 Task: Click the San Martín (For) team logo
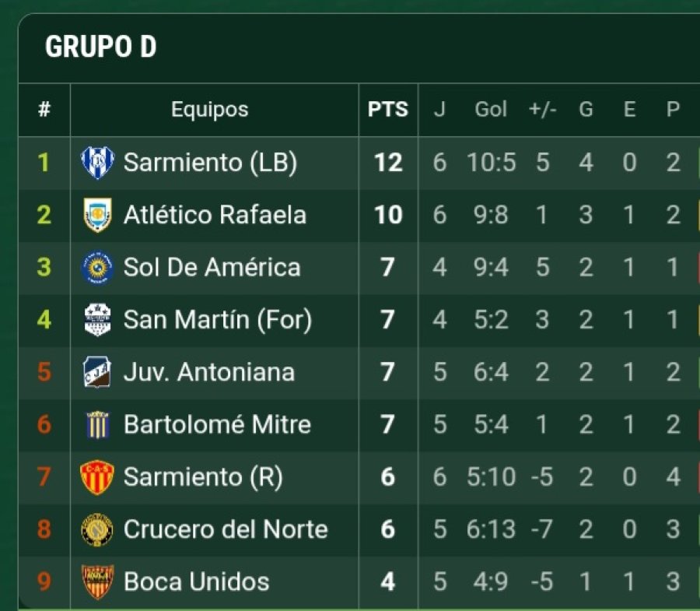(x=98, y=320)
